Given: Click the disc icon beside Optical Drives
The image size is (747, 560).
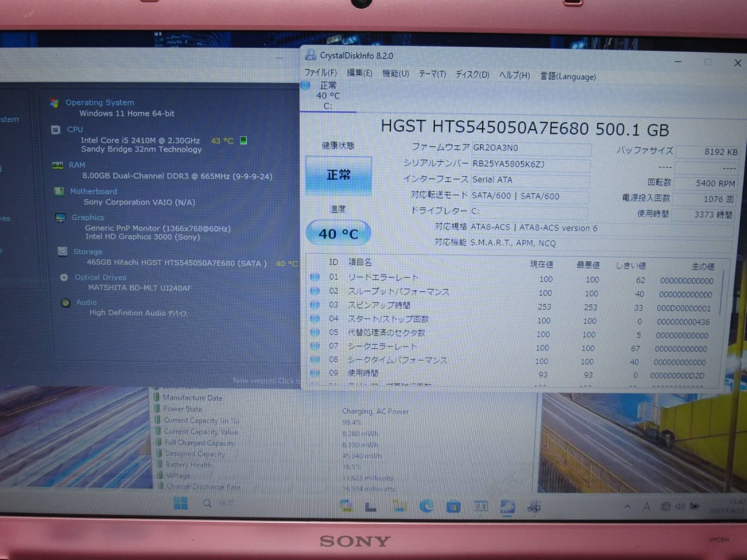Looking at the screenshot, I should click(x=64, y=277).
